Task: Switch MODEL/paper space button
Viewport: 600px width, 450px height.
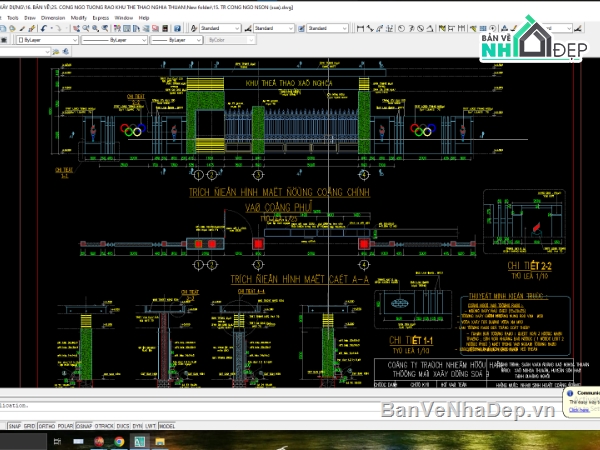Action: [x=167, y=426]
